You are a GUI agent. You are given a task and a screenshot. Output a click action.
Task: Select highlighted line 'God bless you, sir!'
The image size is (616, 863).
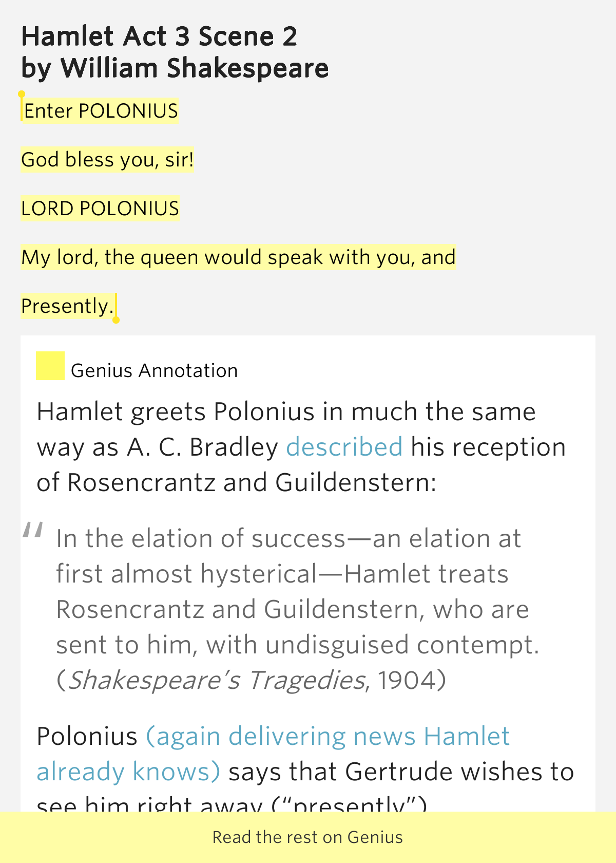coord(107,160)
